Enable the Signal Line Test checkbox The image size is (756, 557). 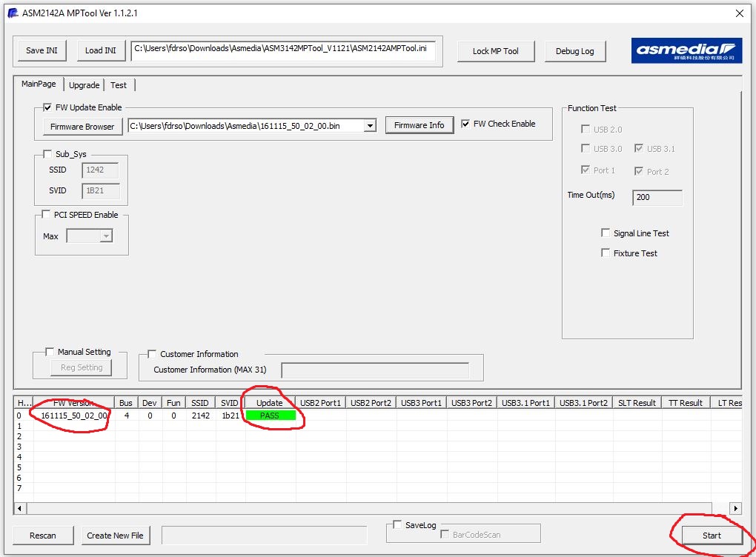(606, 233)
